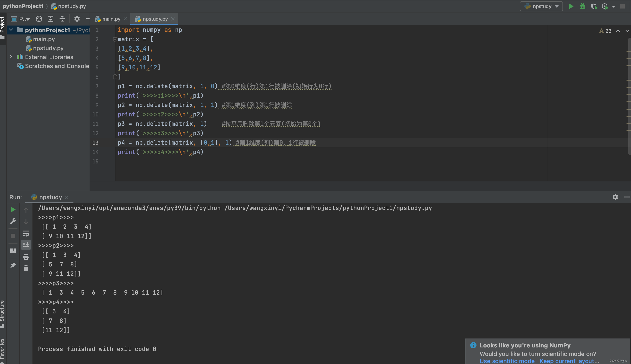Image resolution: width=631 pixels, height=364 pixels.
Task: Collapse pythonProject1 folder node
Action: (11, 30)
